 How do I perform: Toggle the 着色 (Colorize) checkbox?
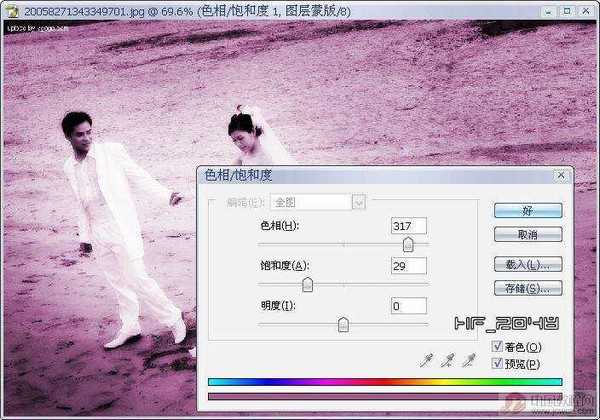pyautogui.click(x=499, y=347)
